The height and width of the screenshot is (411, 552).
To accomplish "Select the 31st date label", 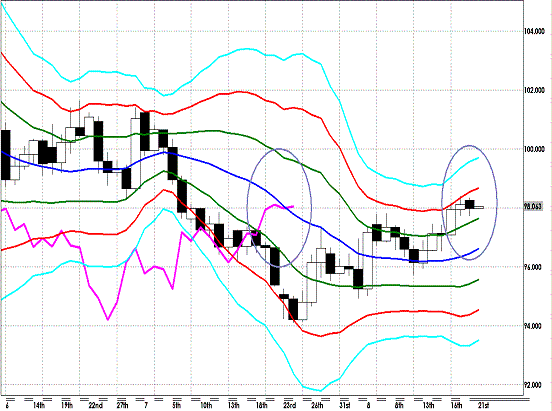I will (345, 405).
